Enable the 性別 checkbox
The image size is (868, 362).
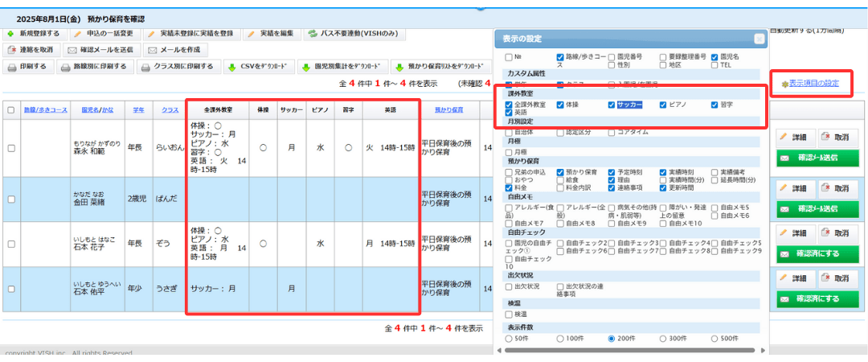(611, 65)
